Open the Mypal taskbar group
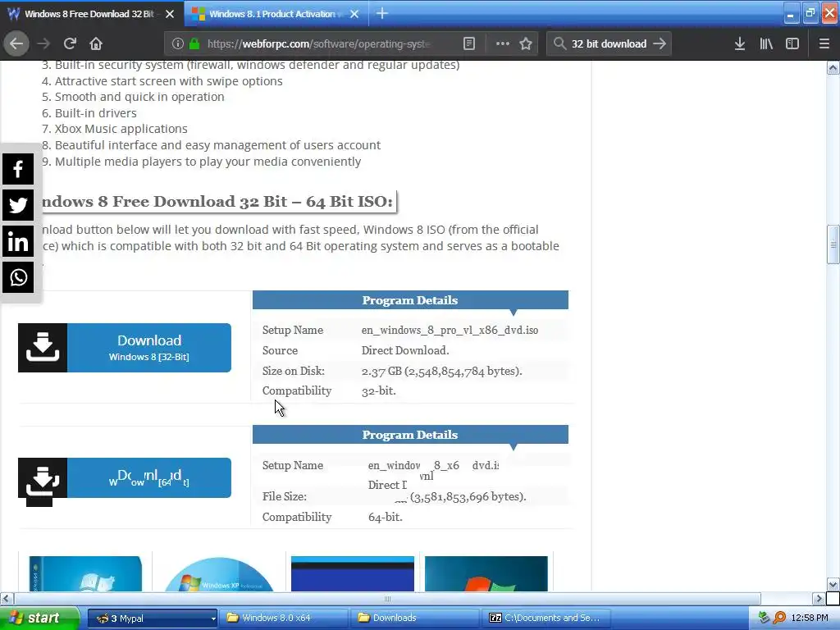Viewport: 840px width, 630px height. pyautogui.click(x=152, y=619)
